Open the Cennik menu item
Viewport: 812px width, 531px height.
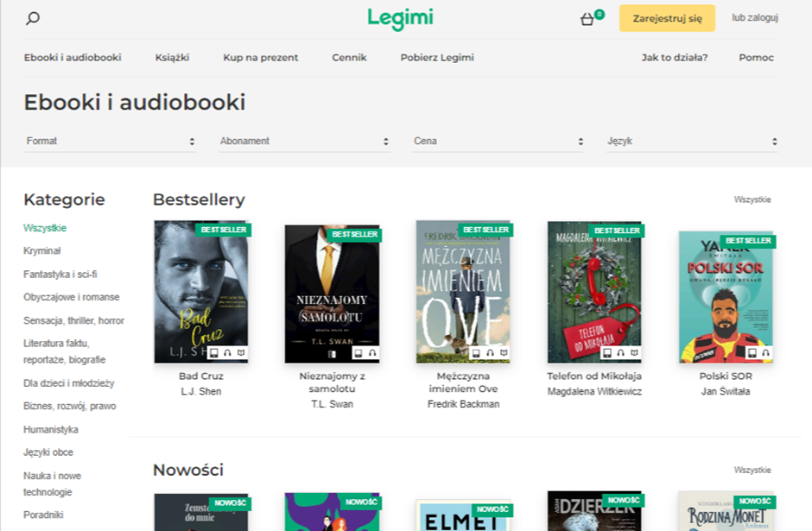click(x=349, y=58)
